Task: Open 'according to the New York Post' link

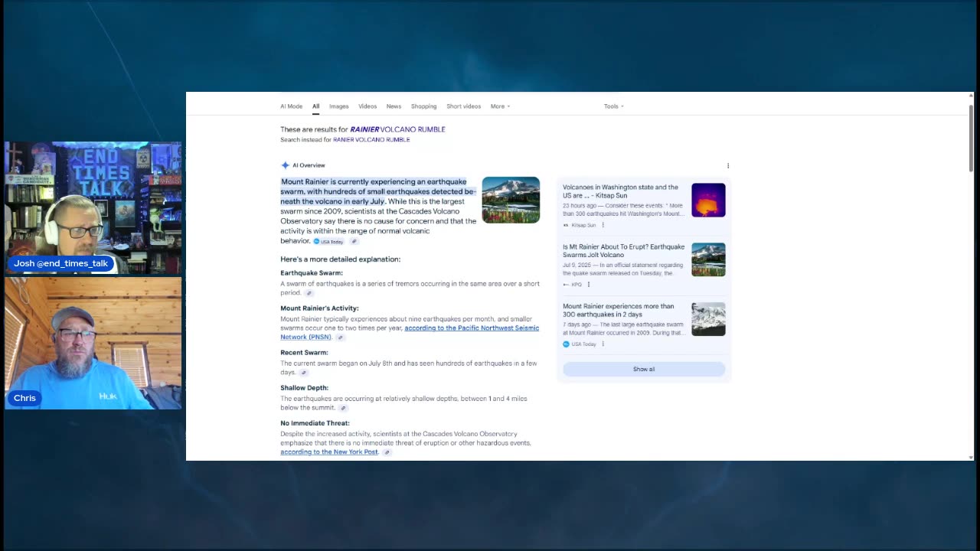Action: pyautogui.click(x=329, y=452)
